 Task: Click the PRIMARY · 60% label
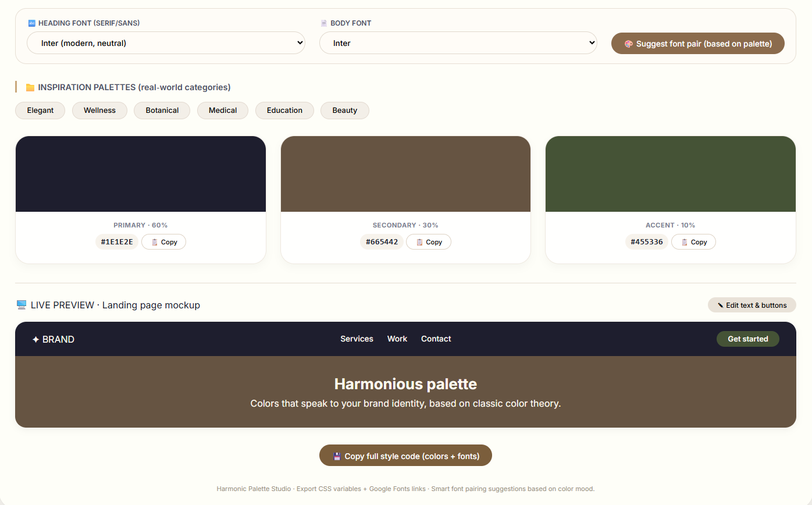[x=141, y=225]
